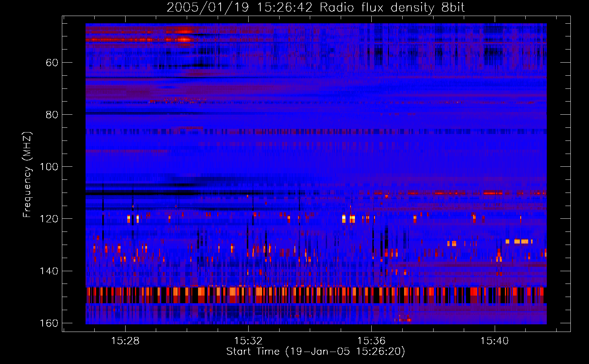
Task: Click the 15:28 time tick label
Action: pos(125,341)
